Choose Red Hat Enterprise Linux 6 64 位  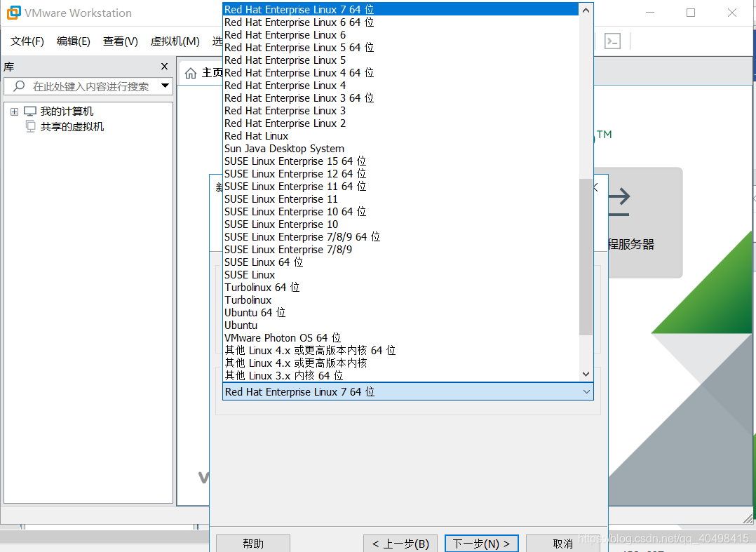tap(400, 22)
